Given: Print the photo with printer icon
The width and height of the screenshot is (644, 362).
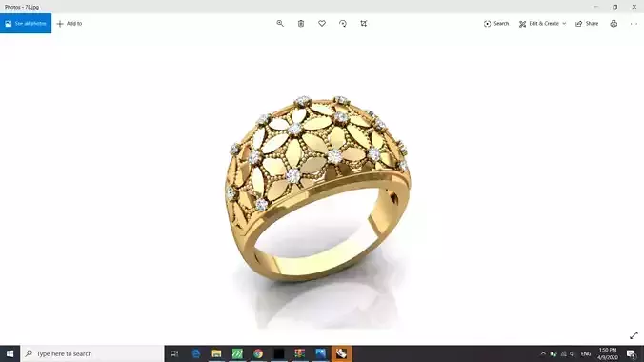Looking at the screenshot, I should (x=614, y=24).
